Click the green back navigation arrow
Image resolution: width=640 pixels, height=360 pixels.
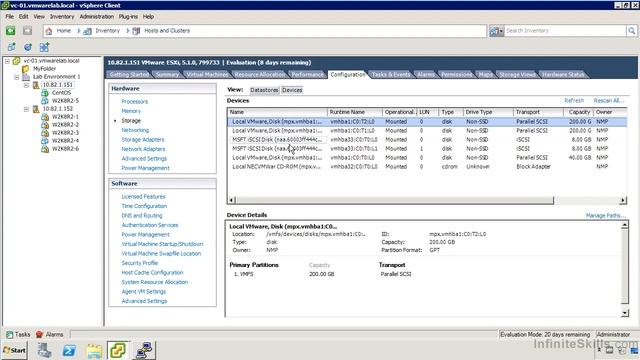tap(11, 31)
